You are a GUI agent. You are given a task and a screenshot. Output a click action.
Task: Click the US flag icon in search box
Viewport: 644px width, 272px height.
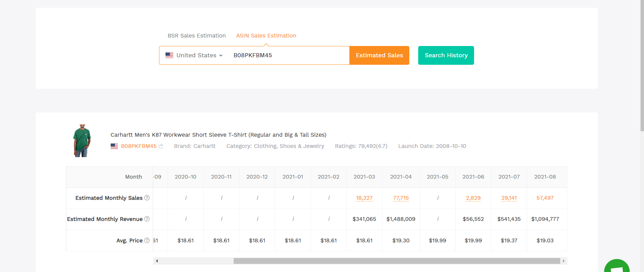(x=169, y=55)
